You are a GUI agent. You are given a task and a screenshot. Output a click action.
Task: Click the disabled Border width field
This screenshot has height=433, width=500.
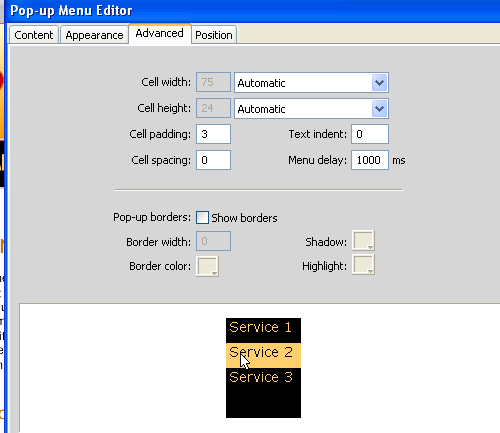[213, 241]
